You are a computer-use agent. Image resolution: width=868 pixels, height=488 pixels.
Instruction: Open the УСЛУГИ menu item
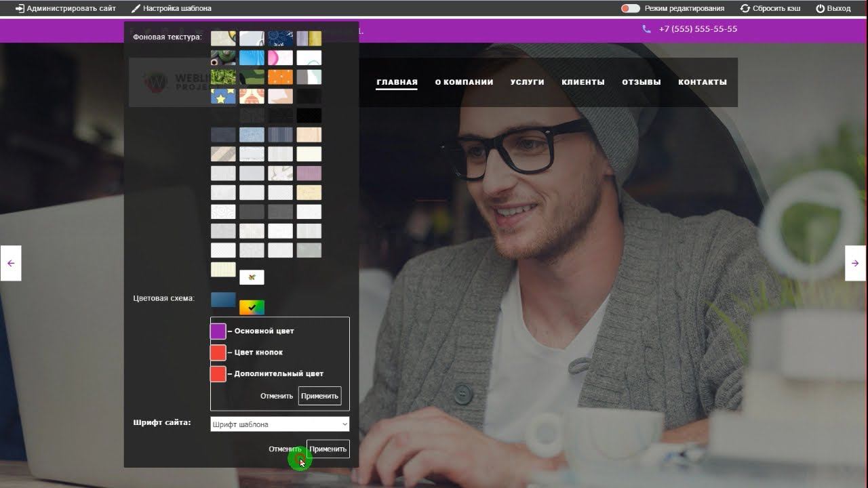pos(527,82)
